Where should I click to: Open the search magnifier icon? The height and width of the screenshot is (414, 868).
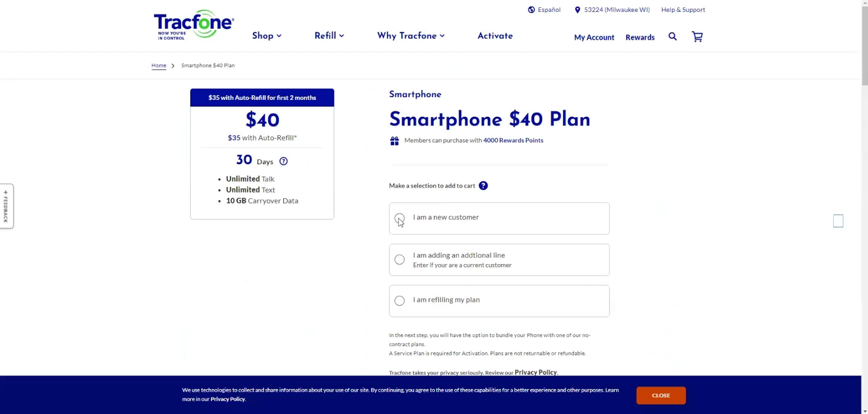[672, 36]
